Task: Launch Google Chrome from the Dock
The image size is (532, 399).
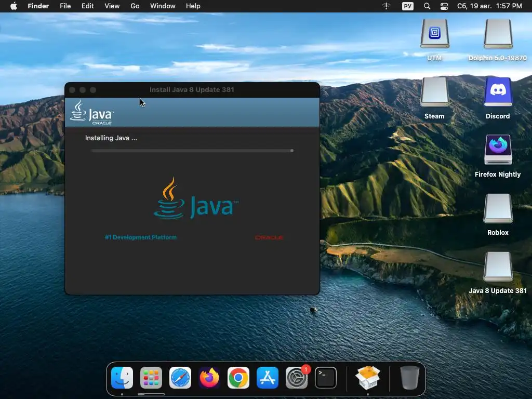Action: click(x=238, y=377)
